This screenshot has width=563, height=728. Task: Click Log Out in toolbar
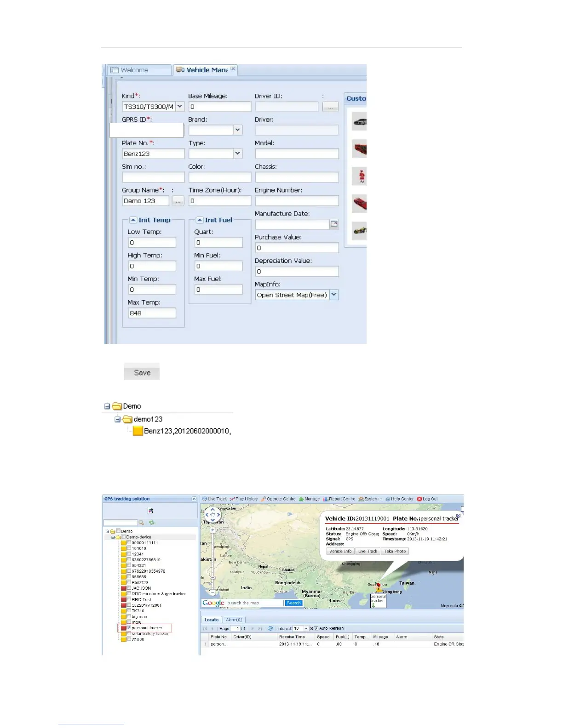tap(427, 499)
